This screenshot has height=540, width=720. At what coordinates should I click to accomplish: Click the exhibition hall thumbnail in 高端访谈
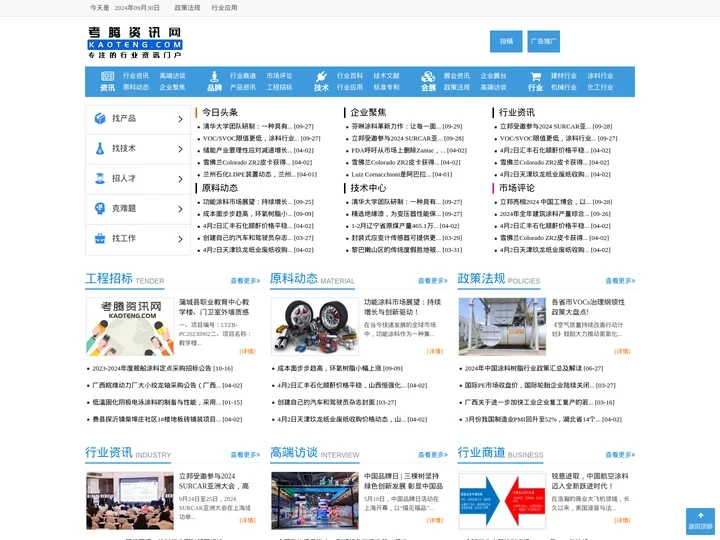[x=315, y=501]
